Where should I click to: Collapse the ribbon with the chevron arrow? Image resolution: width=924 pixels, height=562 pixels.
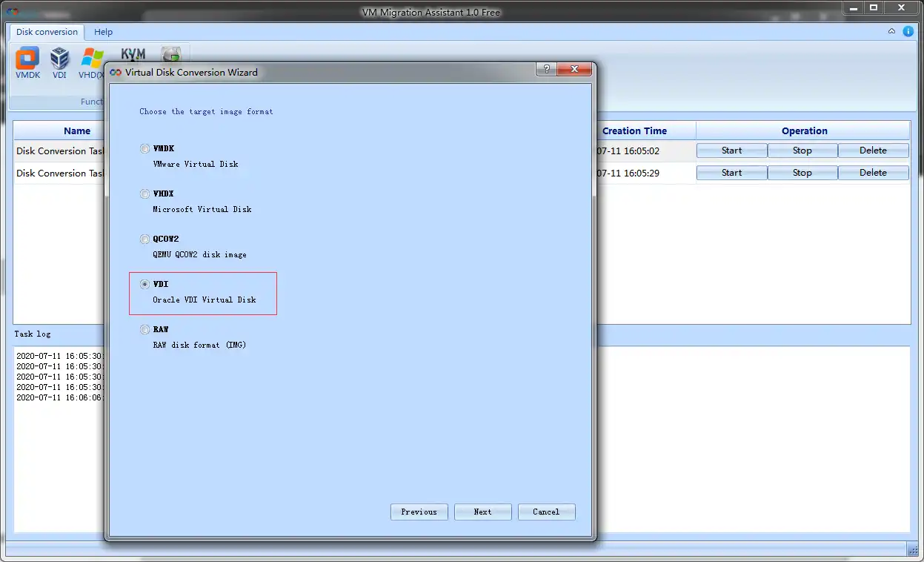[x=892, y=32]
